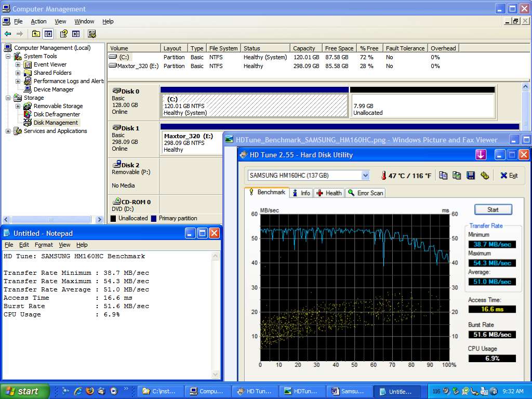Click the C:\inst... folder taskbar button
This screenshot has height=399, width=532.
coord(160,391)
